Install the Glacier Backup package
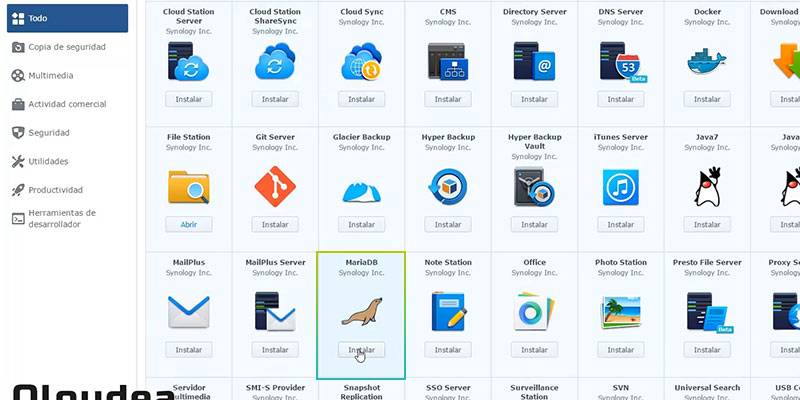The width and height of the screenshot is (800, 400). [x=361, y=224]
